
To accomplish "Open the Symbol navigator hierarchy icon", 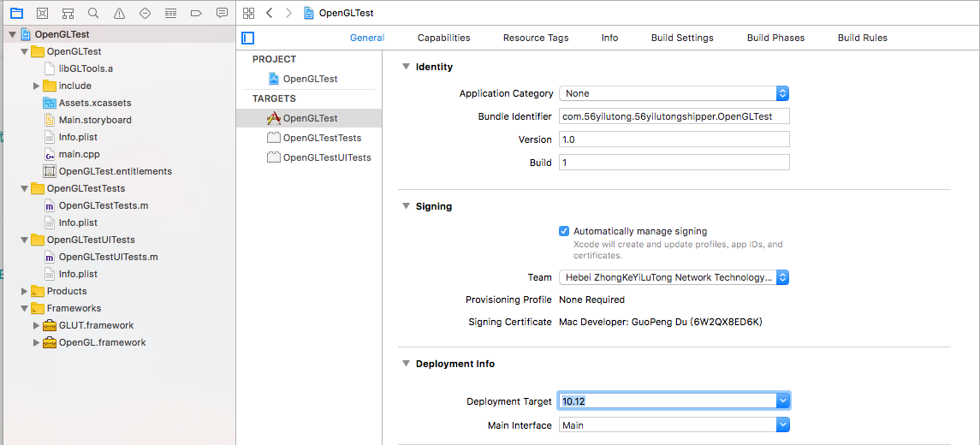I will pyautogui.click(x=68, y=13).
